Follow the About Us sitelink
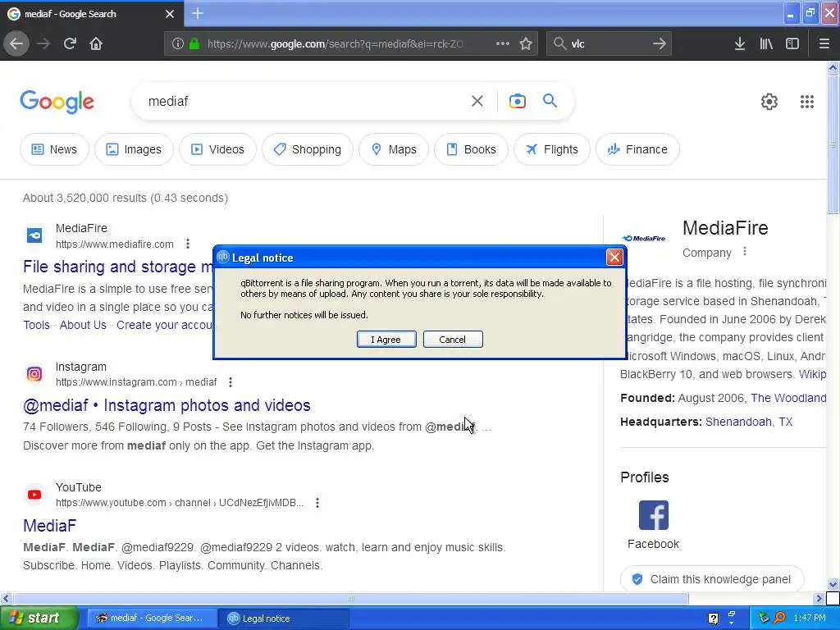840x630 pixels. 83,325
